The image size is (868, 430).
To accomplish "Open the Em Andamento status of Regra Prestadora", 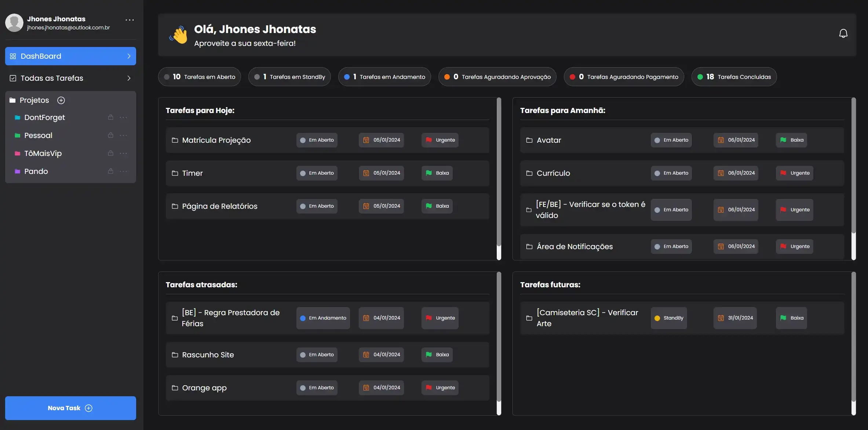I will [x=323, y=318].
